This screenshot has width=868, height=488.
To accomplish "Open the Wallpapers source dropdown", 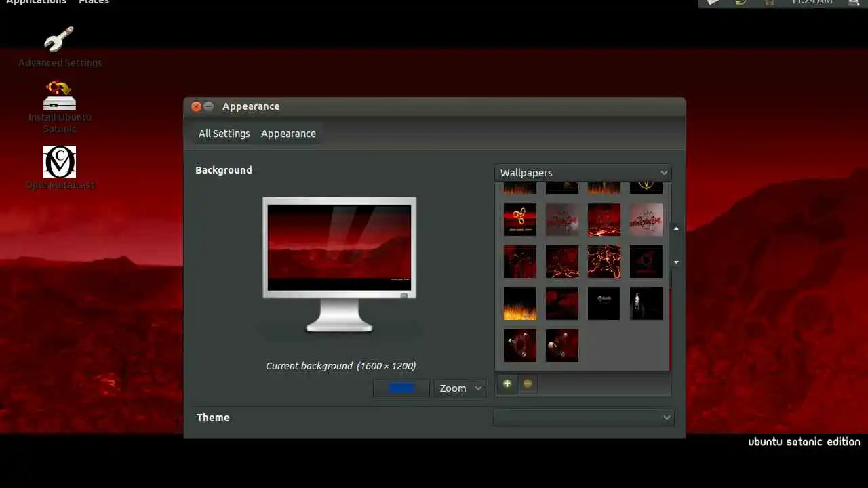I will pyautogui.click(x=583, y=173).
